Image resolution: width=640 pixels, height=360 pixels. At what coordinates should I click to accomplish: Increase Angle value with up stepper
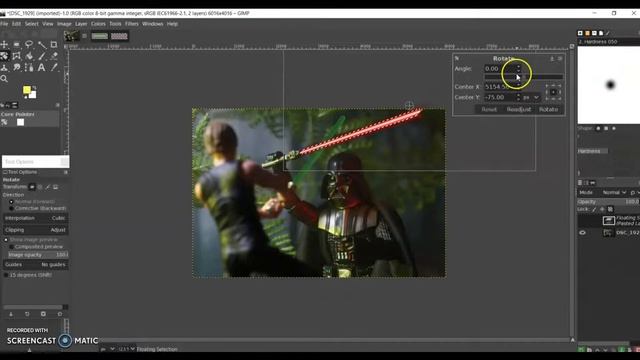(518, 67)
